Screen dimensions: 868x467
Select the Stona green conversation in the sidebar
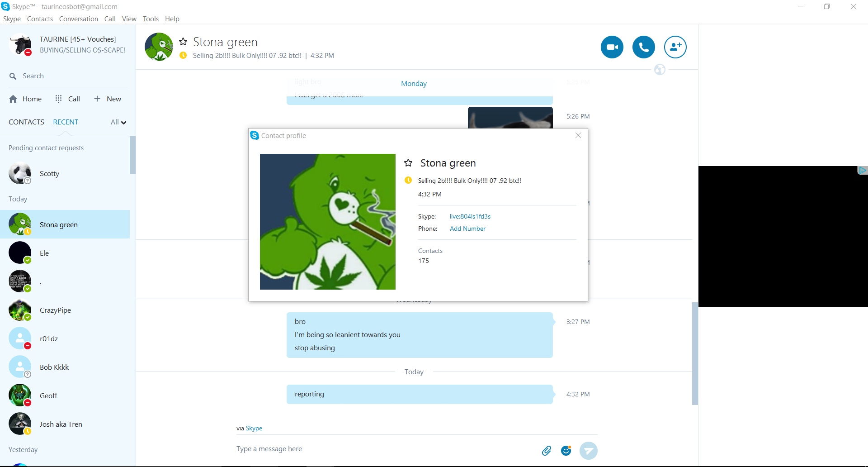[x=65, y=224]
